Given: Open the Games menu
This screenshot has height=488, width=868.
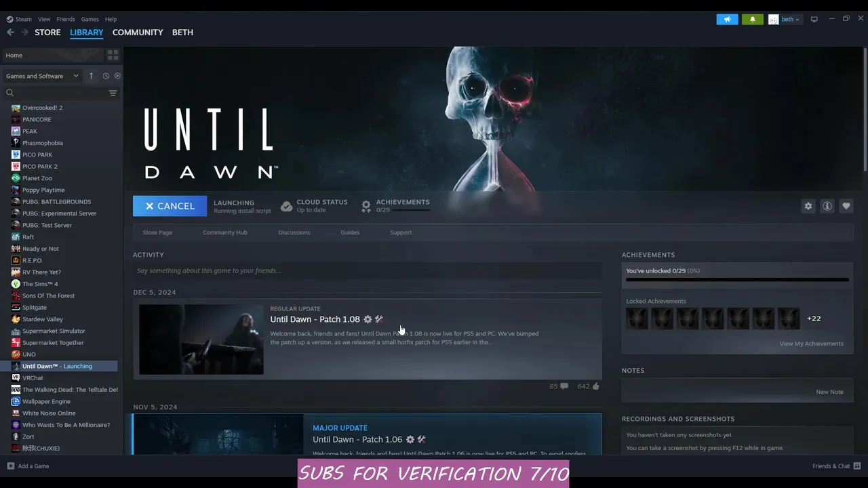Looking at the screenshot, I should 90,19.
